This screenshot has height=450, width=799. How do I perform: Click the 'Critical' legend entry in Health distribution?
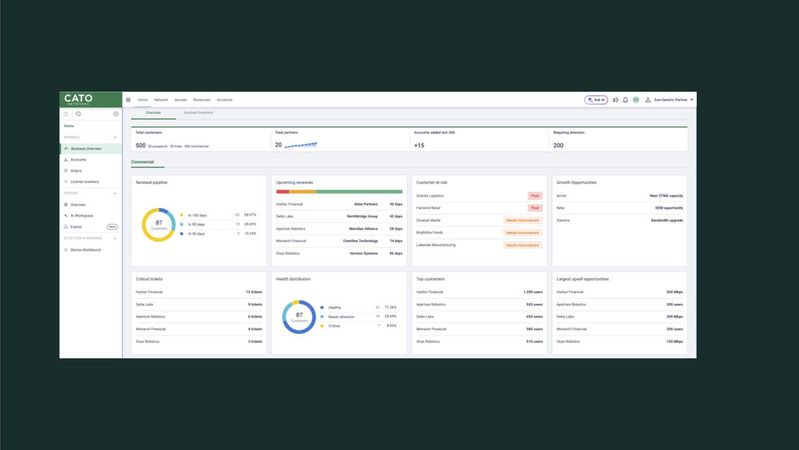(334, 326)
